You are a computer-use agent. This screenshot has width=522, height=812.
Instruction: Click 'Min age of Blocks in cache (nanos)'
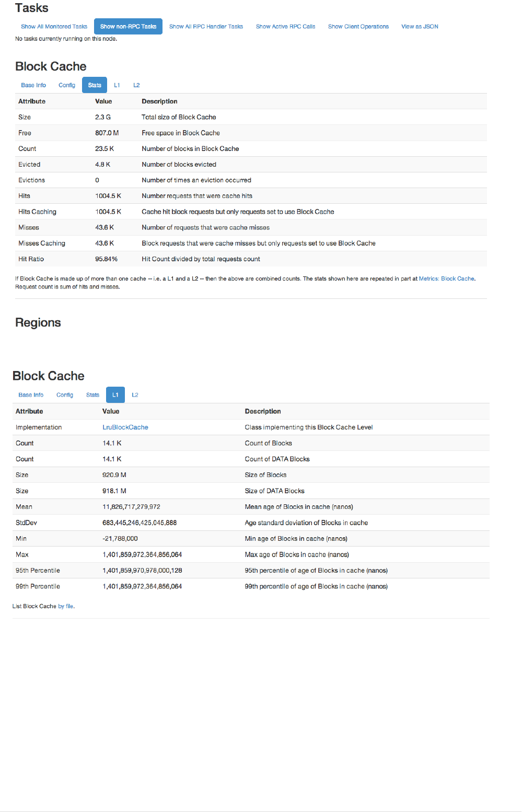[296, 539]
